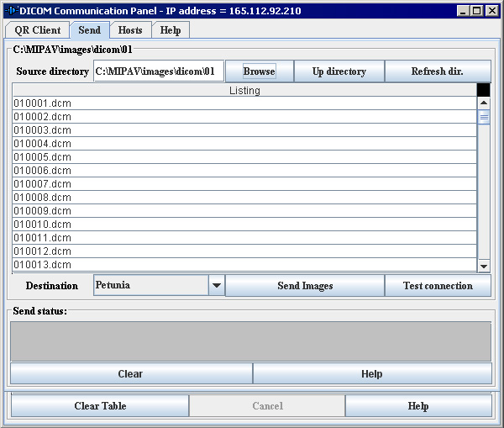
Task: Click the Source directory path field
Action: (159, 71)
